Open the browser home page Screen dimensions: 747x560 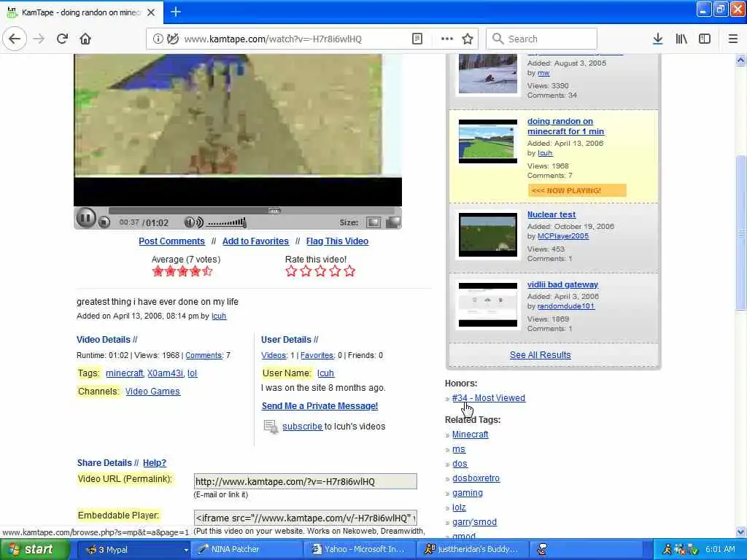point(85,39)
